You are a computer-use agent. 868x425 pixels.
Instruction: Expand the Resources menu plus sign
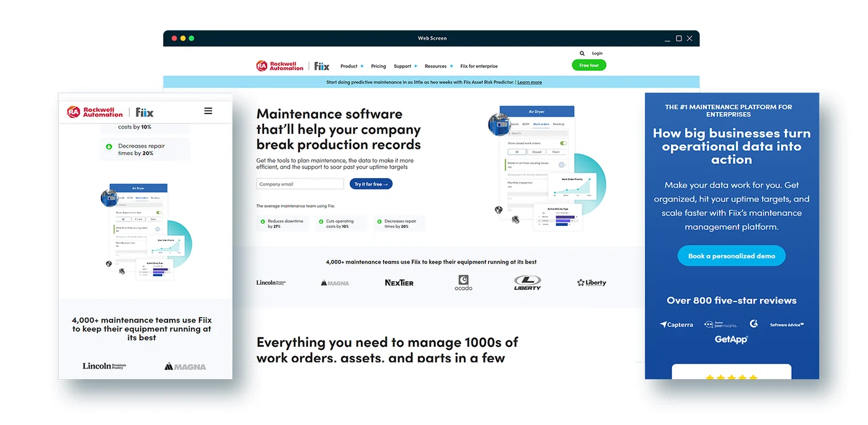tap(451, 66)
